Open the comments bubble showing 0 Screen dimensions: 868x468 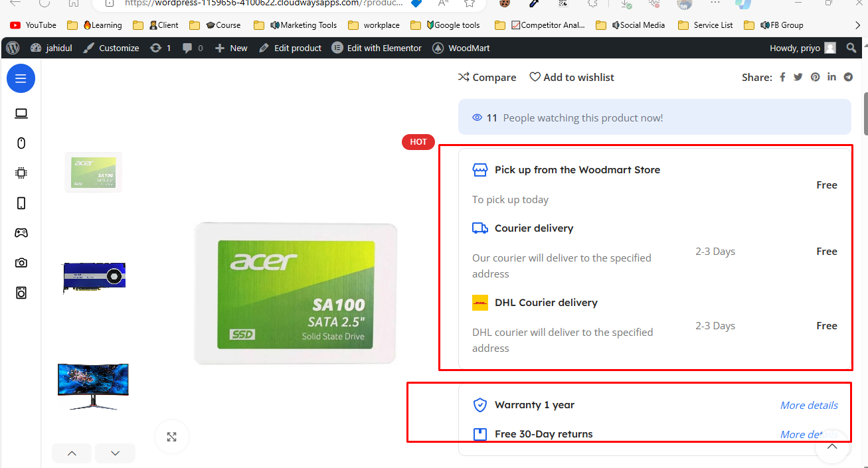[x=193, y=48]
